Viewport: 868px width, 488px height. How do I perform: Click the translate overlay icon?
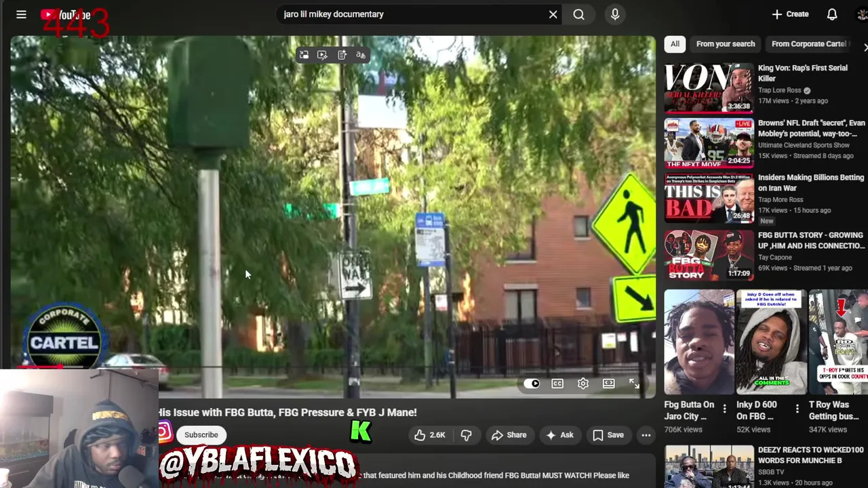click(x=361, y=55)
